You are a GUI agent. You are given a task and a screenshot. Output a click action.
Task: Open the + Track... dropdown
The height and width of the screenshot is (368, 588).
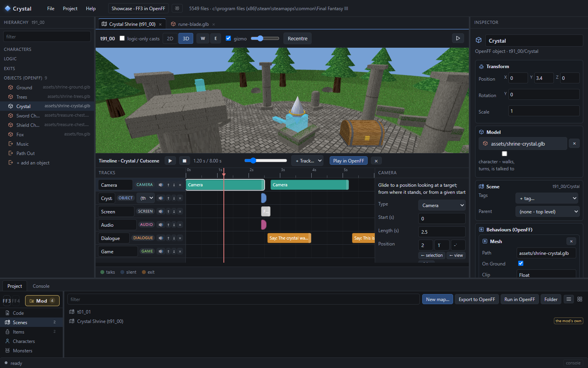308,161
